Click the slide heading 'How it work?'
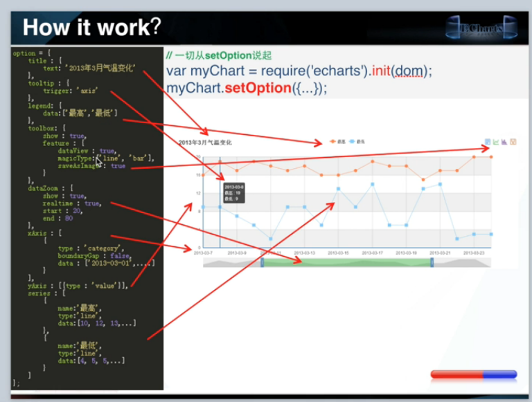The image size is (532, 402). point(91,27)
